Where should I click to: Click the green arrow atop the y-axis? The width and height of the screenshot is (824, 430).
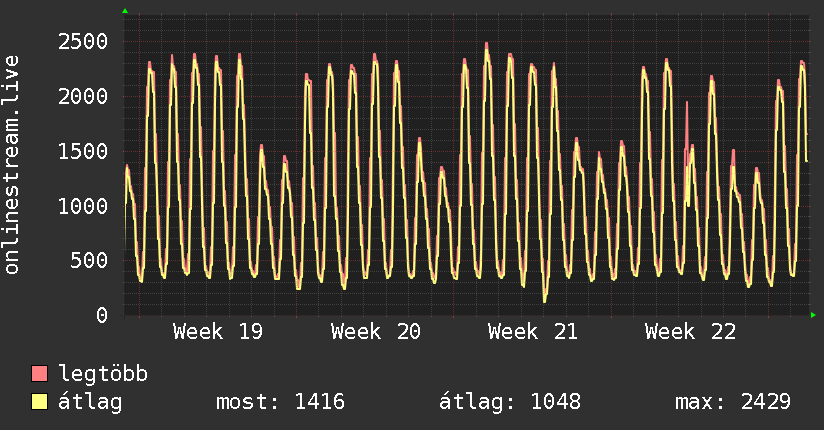(x=125, y=11)
